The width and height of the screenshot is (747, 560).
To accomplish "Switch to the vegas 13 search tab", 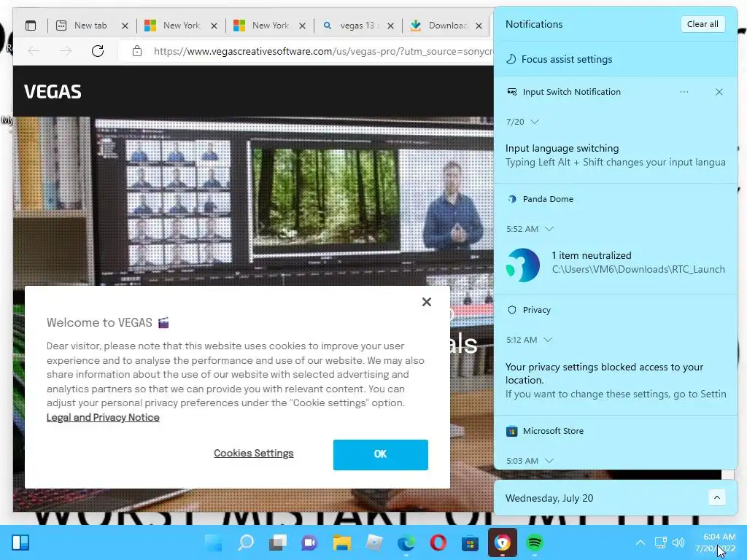I will coord(359,26).
